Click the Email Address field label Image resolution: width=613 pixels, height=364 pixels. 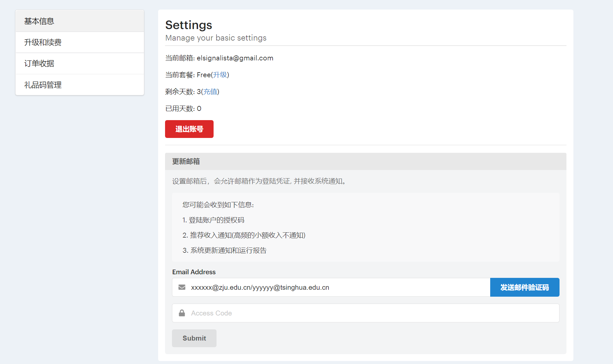(x=194, y=272)
